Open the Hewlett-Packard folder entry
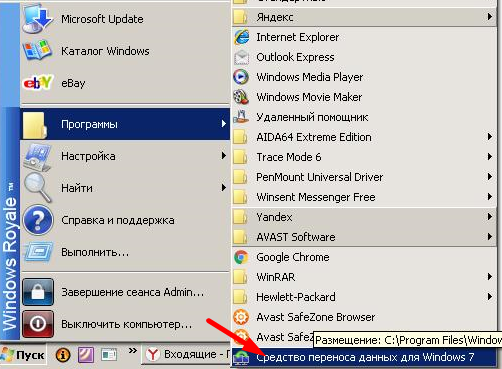 click(364, 297)
